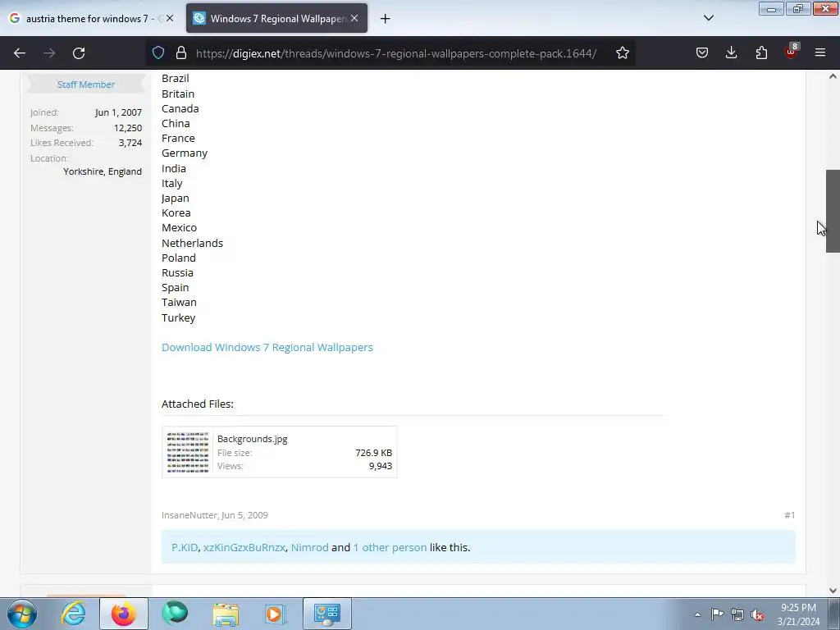
Task: Open the Firefox downloads panel
Action: click(x=731, y=53)
